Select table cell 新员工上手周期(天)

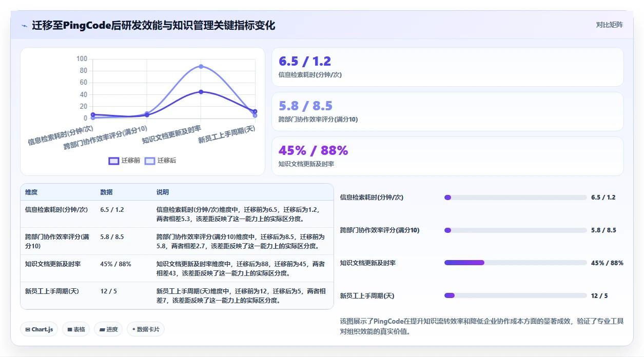click(x=53, y=291)
